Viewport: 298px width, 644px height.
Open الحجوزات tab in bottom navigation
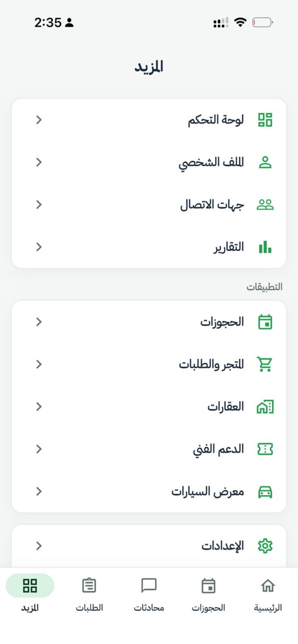(208, 594)
